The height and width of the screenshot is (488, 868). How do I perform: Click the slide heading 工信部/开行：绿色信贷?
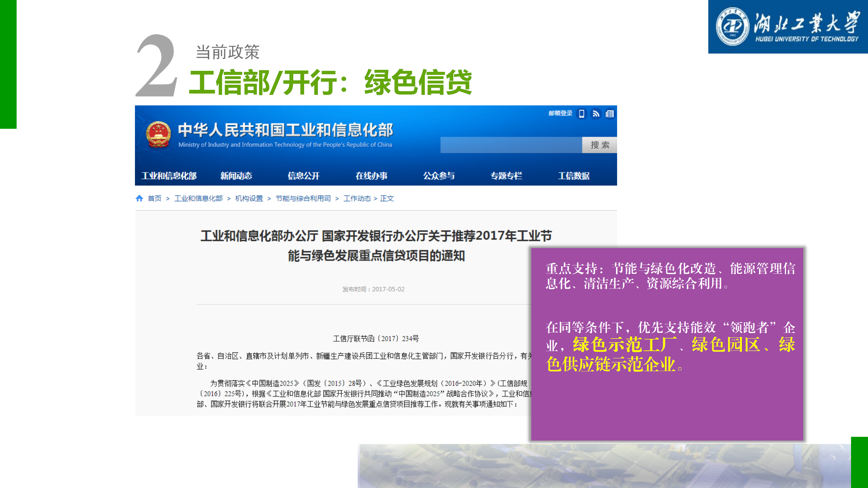(x=330, y=82)
